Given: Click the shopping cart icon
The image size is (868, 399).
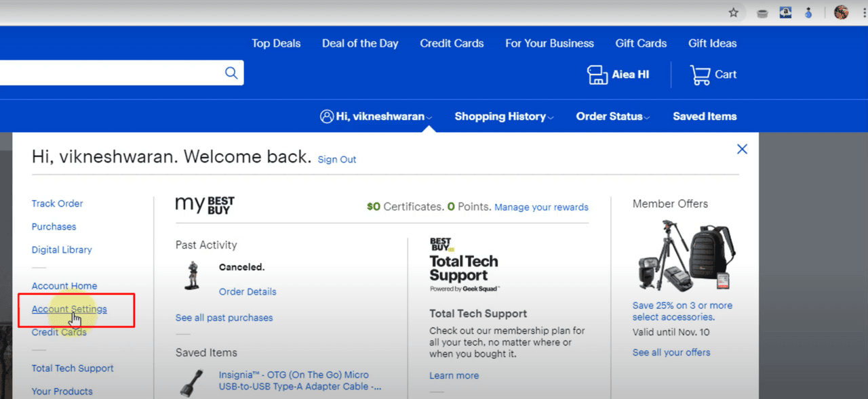Looking at the screenshot, I should click(700, 75).
